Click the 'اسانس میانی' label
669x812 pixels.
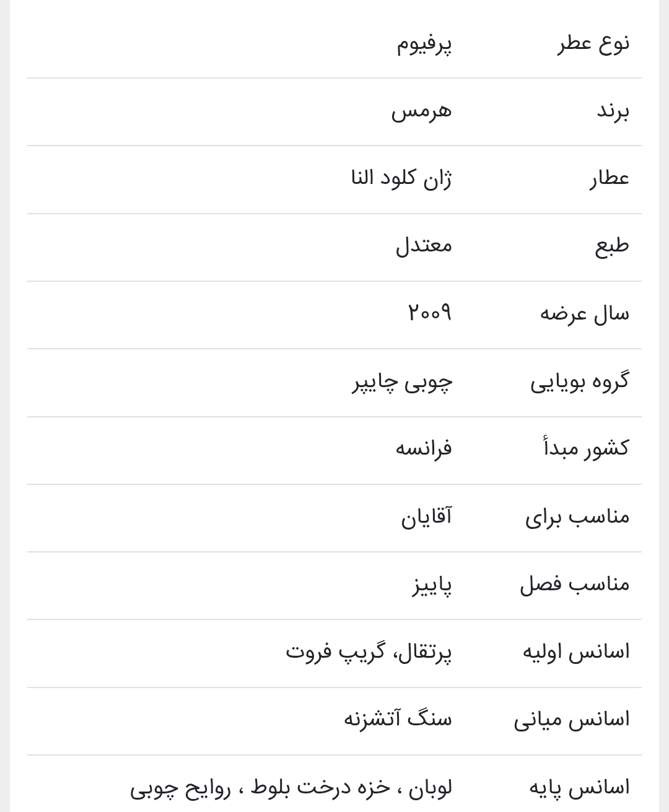pyautogui.click(x=571, y=720)
